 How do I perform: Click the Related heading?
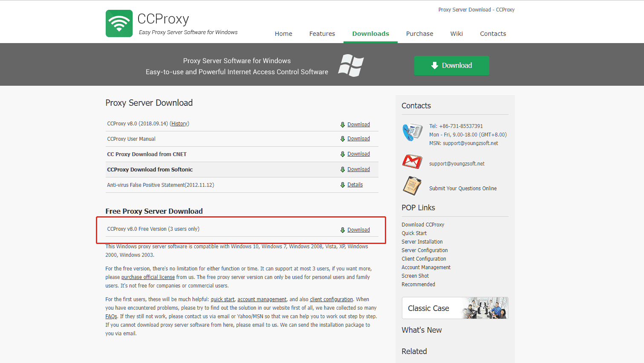414,351
